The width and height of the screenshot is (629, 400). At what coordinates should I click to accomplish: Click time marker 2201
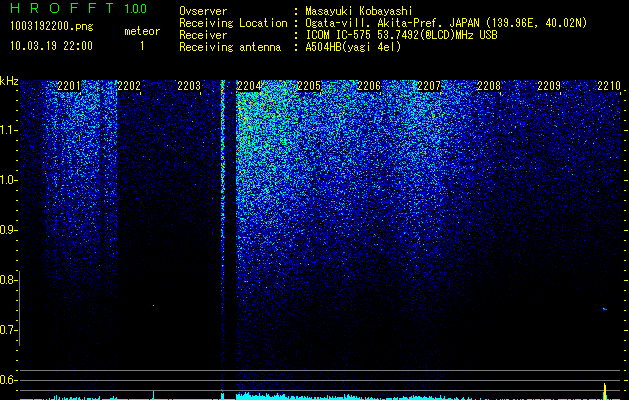pos(69,86)
